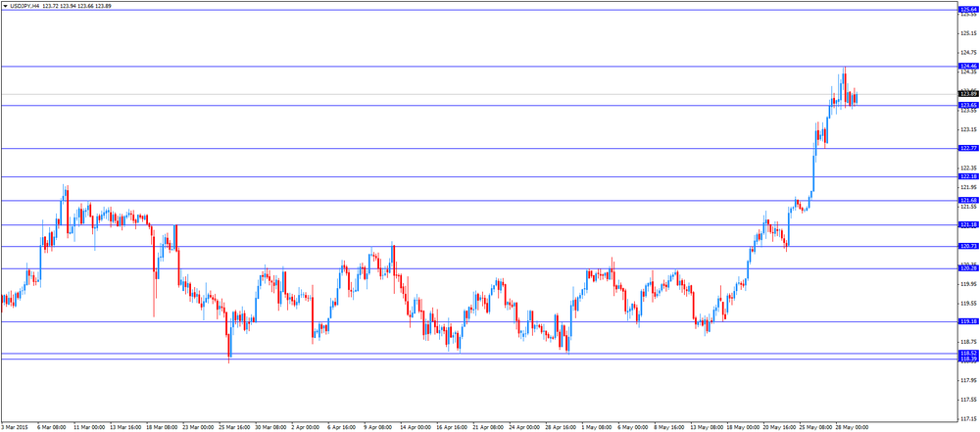Screen dimensions: 980x432
Task: Click the 118.75 price scale value
Action: (969, 342)
